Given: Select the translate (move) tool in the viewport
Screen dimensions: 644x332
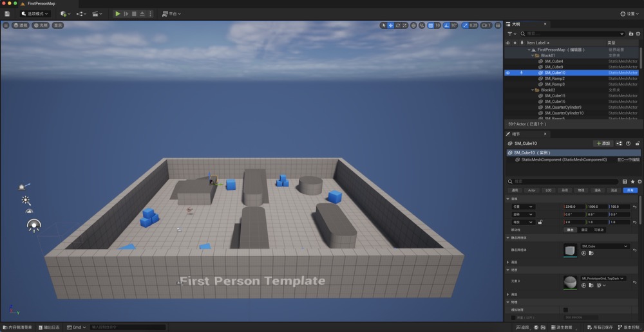Looking at the screenshot, I should [390, 25].
